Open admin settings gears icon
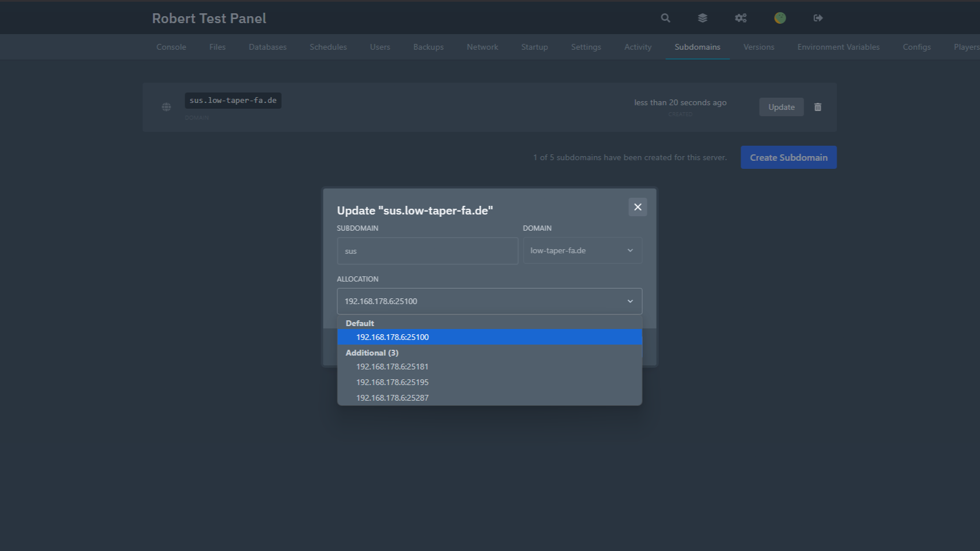This screenshot has height=551, width=980. pyautogui.click(x=740, y=18)
